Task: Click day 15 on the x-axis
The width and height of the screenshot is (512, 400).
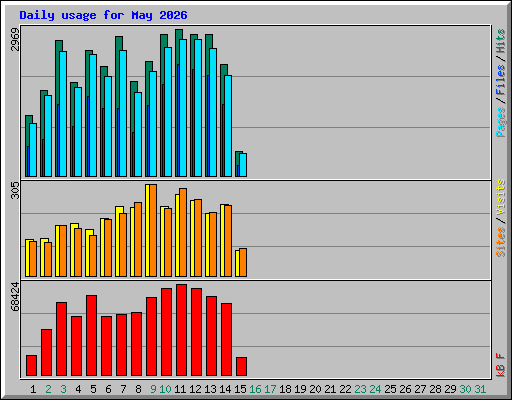Action: tap(240, 389)
